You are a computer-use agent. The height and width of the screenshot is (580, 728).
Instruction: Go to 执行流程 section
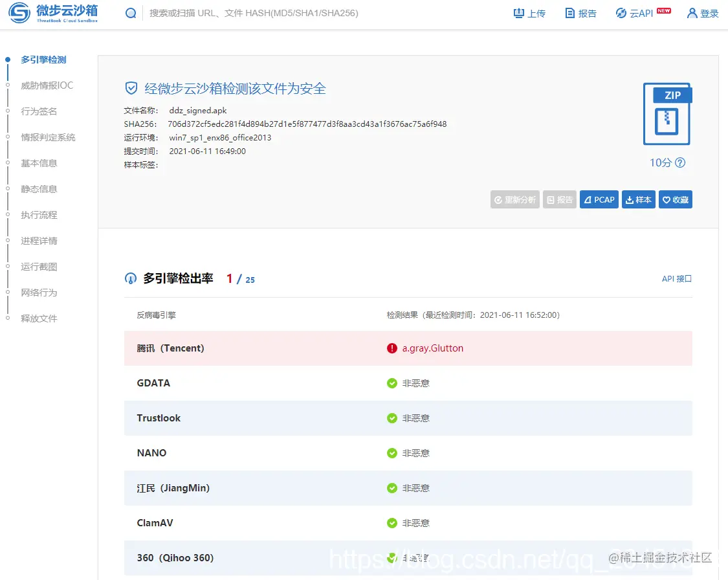click(x=39, y=215)
